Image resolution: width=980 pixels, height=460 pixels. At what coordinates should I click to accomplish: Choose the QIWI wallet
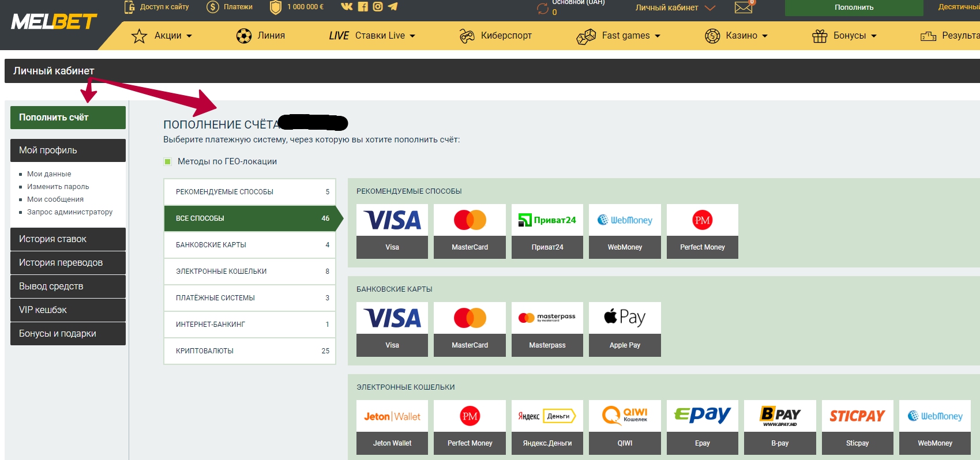click(625, 427)
